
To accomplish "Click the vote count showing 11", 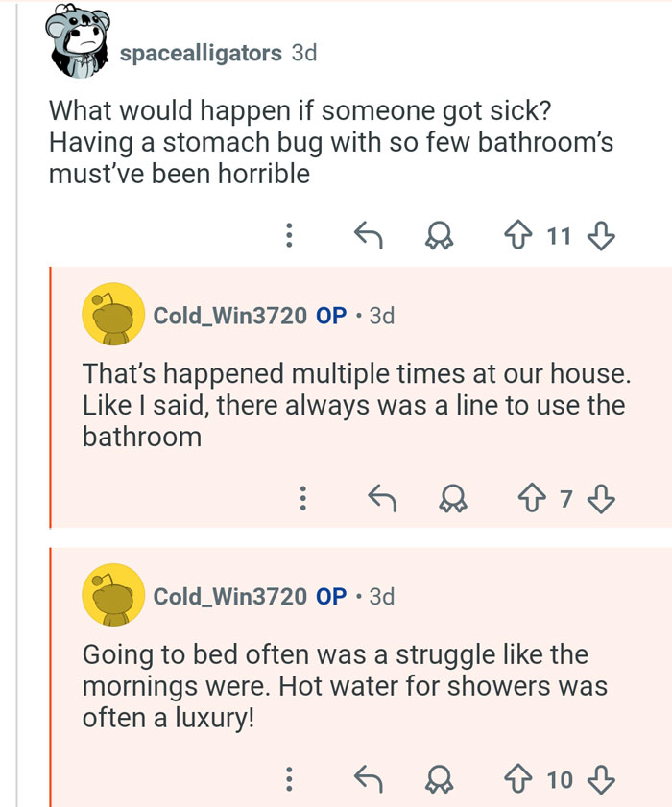I will 561,235.
